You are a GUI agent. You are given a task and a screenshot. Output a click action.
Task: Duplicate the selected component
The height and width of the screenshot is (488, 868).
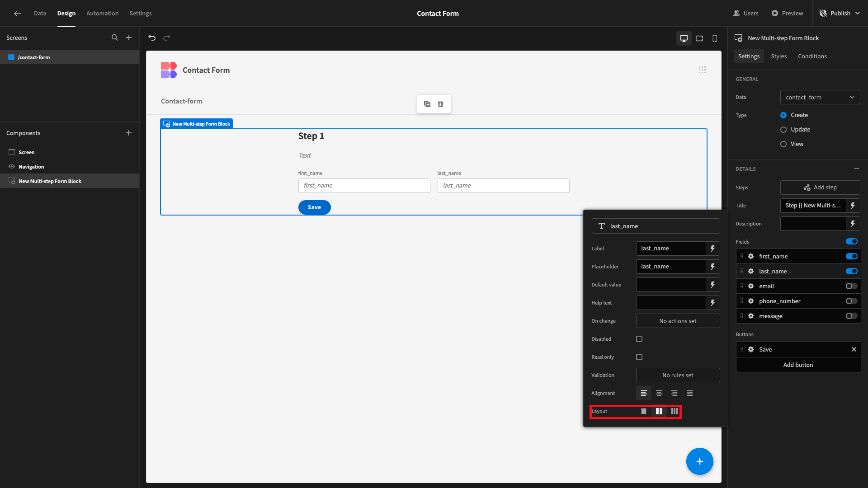tap(427, 104)
